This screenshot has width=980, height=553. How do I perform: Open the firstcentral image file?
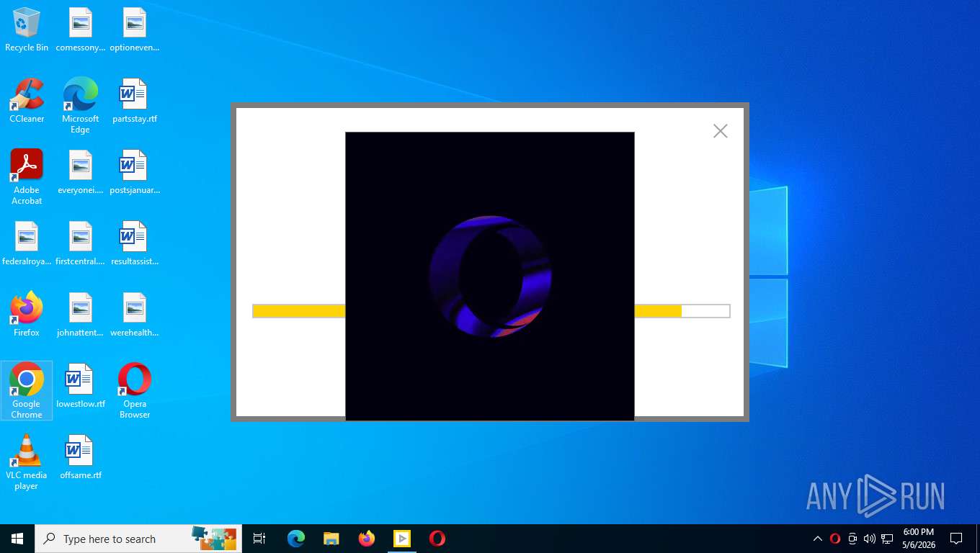click(81, 244)
